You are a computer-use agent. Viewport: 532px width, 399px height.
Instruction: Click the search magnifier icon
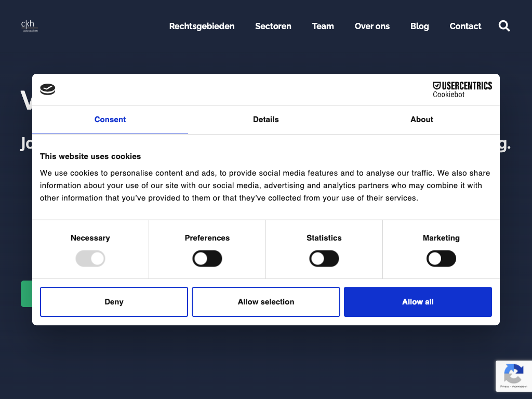click(x=504, y=26)
